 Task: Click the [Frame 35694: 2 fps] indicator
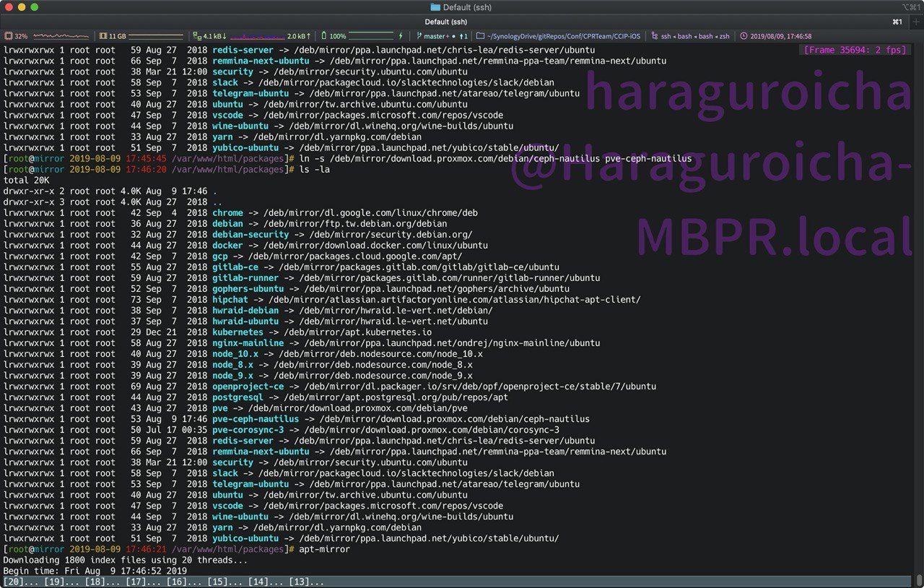854,50
